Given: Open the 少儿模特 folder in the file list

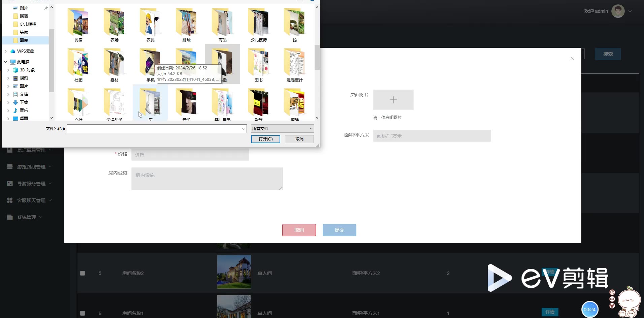Looking at the screenshot, I should (x=259, y=25).
